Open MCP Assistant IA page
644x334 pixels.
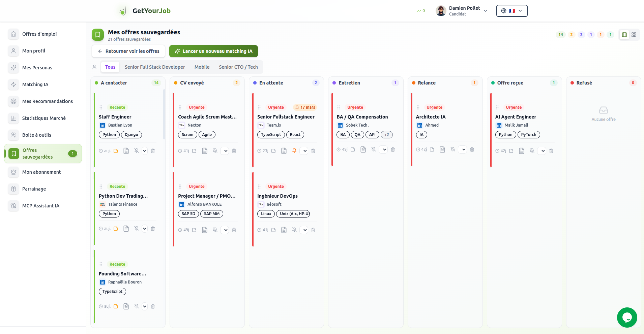[43, 206]
